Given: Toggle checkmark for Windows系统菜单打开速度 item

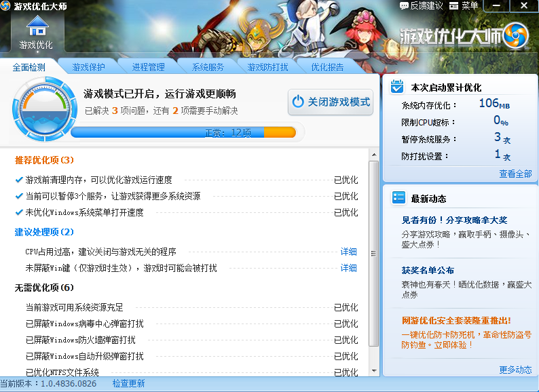Looking at the screenshot, I should tap(19, 212).
